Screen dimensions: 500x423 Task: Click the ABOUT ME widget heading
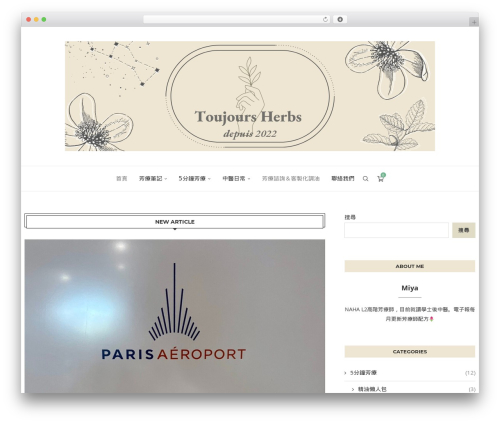410,266
